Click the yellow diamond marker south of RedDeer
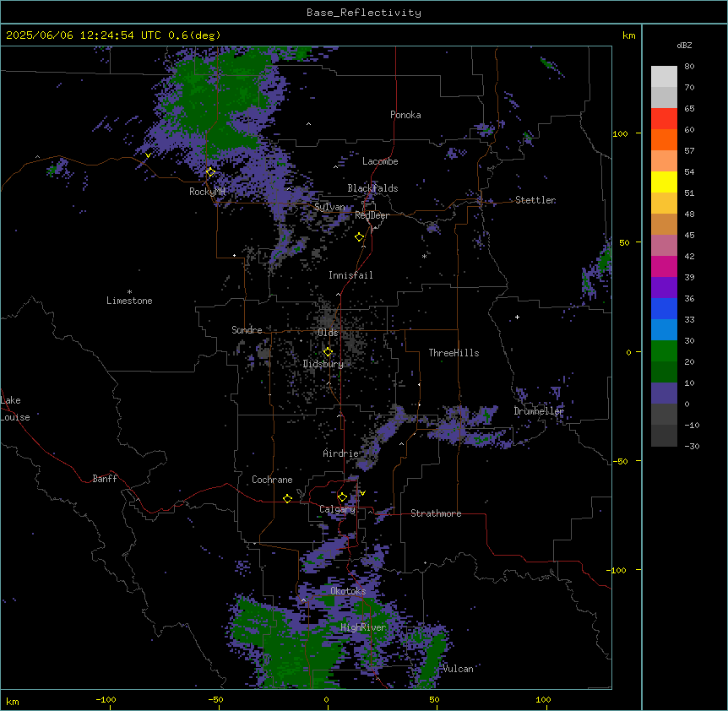The height and width of the screenshot is (711, 728). pos(360,237)
